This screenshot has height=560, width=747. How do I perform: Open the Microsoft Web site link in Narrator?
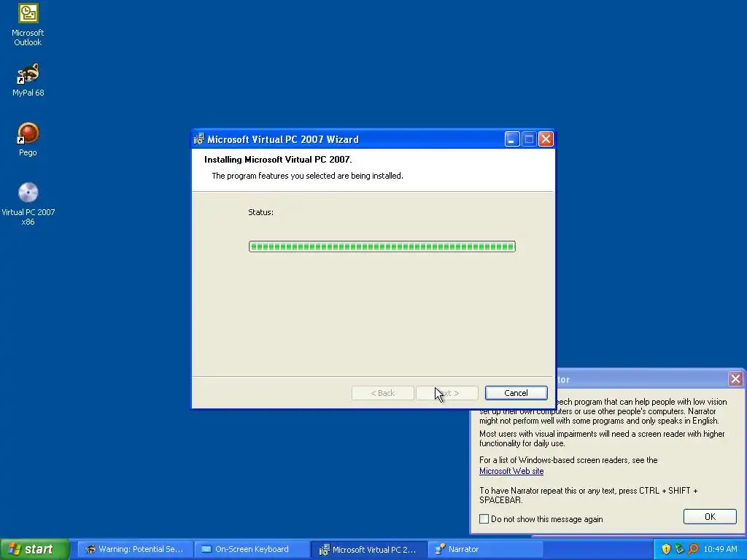pos(511,471)
